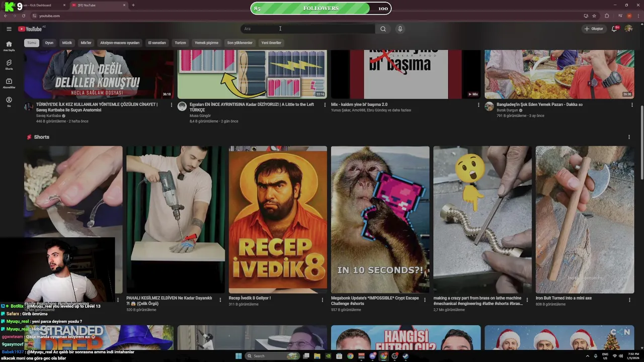Open the KATİL DEĞİL DELİLLER KONUŞTU thumbnail

(x=99, y=74)
